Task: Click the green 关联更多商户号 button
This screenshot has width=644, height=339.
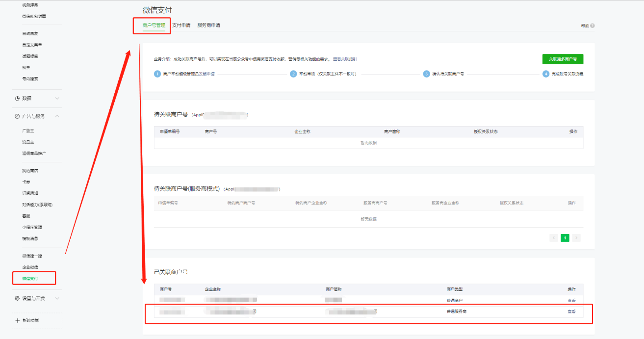Action: pyautogui.click(x=563, y=59)
